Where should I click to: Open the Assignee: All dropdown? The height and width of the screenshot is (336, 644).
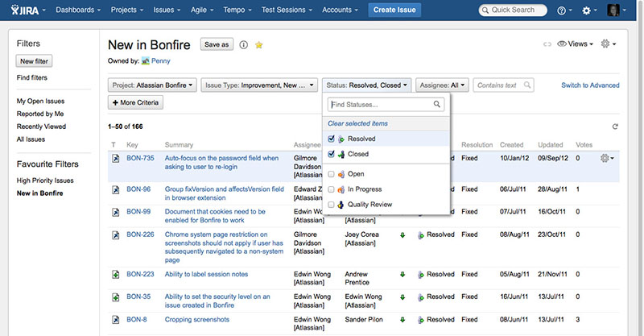click(x=443, y=85)
